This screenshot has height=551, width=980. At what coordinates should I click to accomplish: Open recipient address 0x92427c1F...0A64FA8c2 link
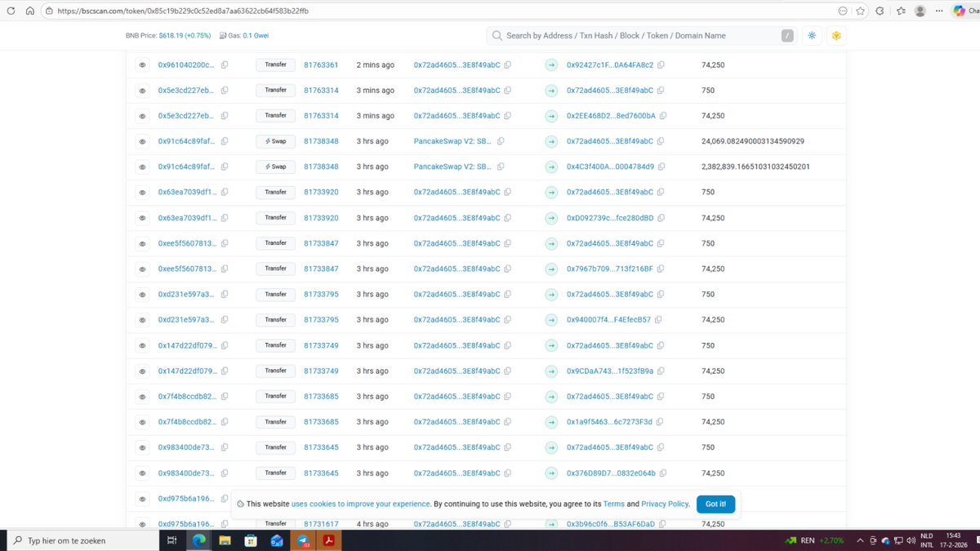point(610,64)
